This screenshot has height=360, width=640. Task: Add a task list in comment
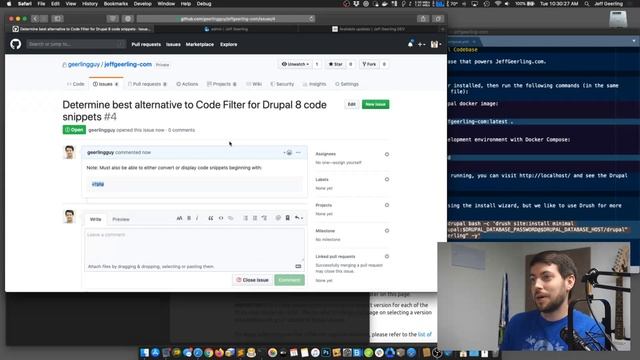(264, 218)
